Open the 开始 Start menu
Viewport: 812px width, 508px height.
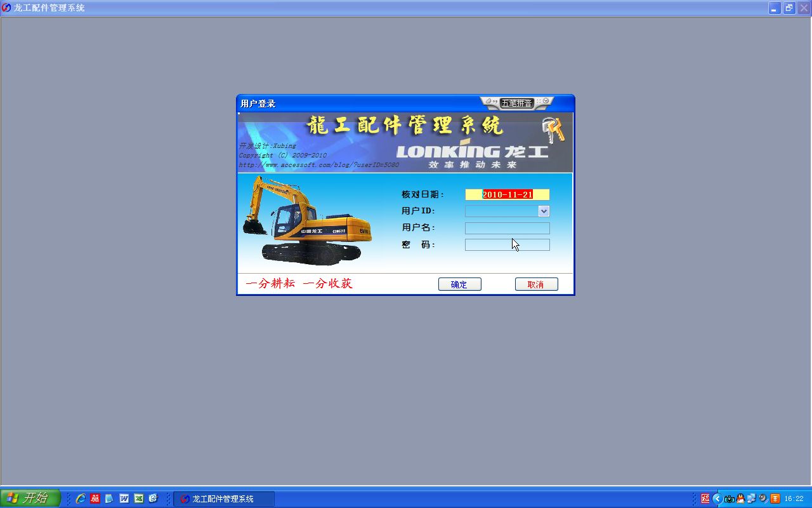click(x=30, y=498)
